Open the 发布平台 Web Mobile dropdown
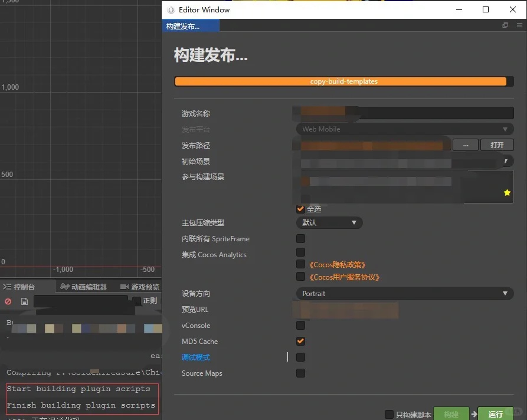 [x=405, y=129]
